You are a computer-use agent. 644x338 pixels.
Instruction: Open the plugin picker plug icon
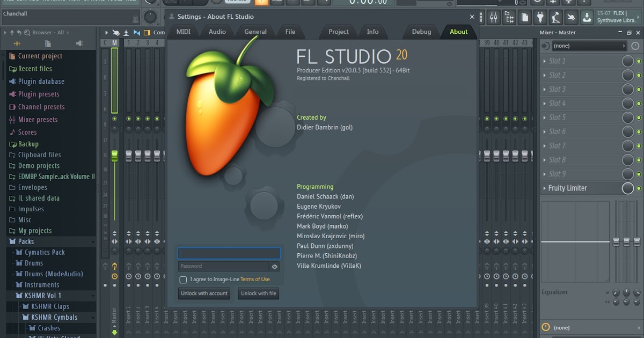[540, 17]
